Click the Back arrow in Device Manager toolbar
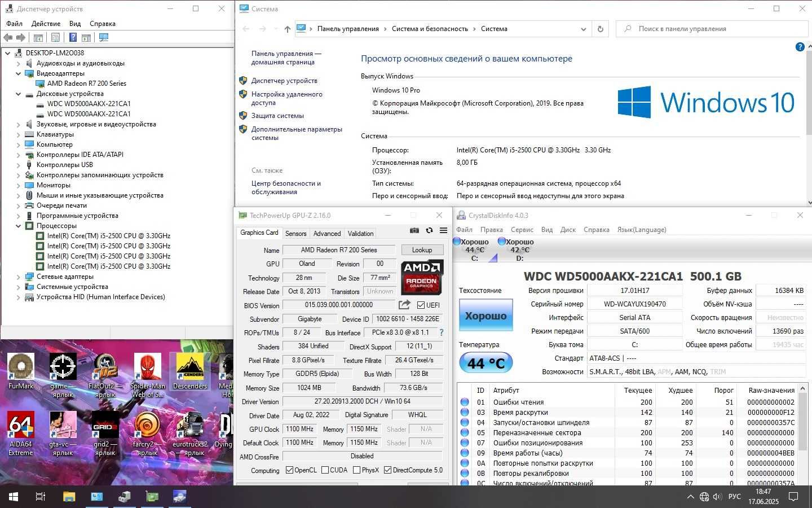This screenshot has width=812, height=508. tap(8, 37)
